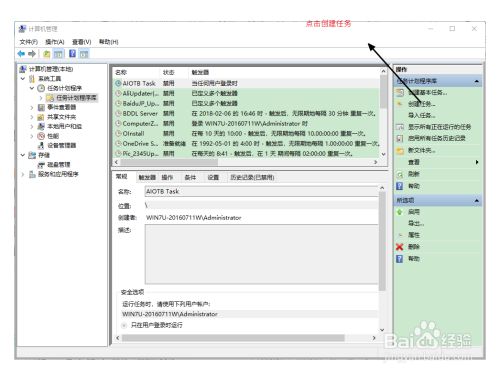Switch to the 条件 tab
This screenshot has height=374, width=500.
(190, 177)
